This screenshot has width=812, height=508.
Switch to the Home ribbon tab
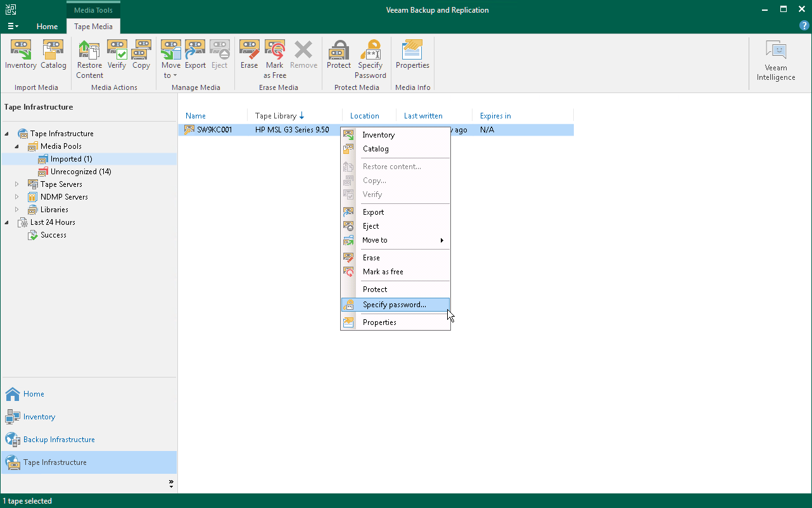click(47, 27)
